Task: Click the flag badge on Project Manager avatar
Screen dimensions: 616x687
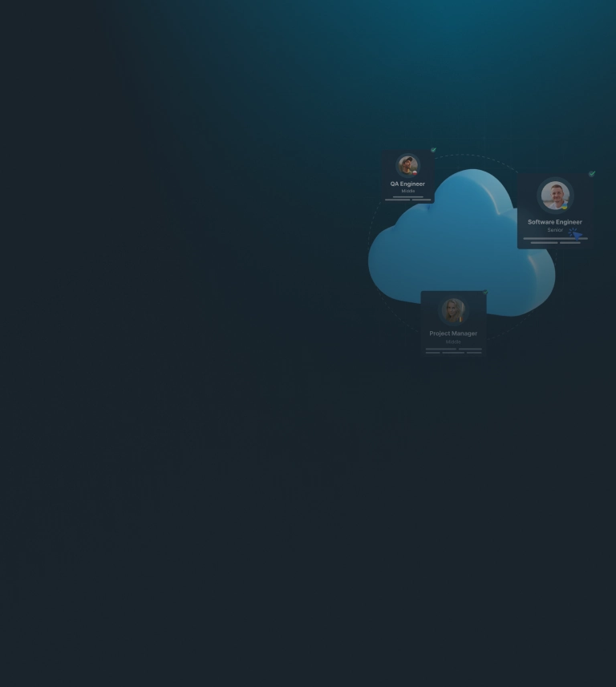Action: [462, 320]
